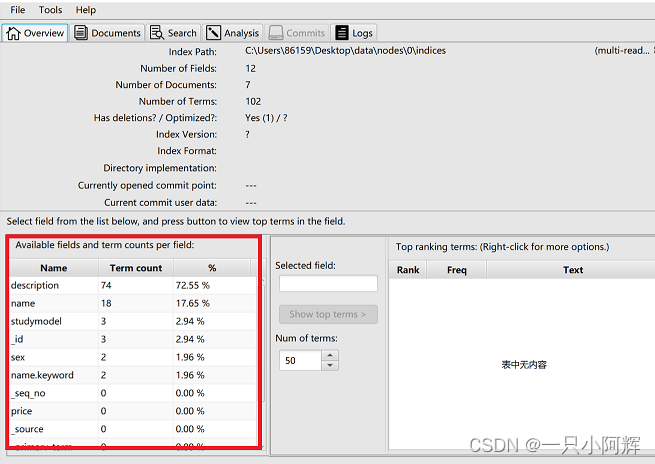
Task: Select the sex field row
Action: click(133, 357)
